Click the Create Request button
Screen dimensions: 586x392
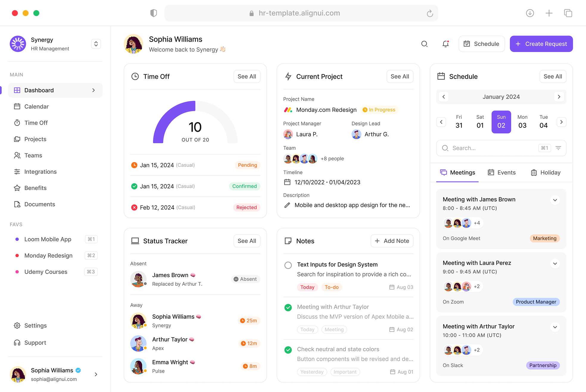pyautogui.click(x=541, y=44)
